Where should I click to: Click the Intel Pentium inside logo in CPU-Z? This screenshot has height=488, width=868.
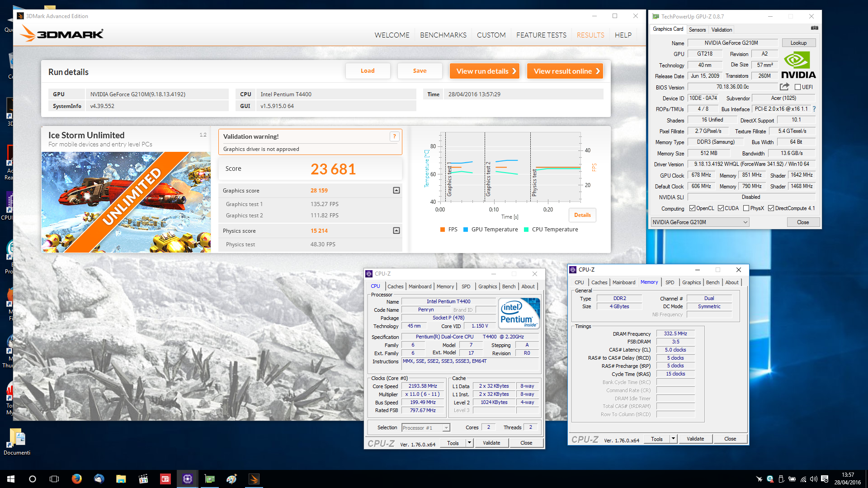[x=519, y=313]
